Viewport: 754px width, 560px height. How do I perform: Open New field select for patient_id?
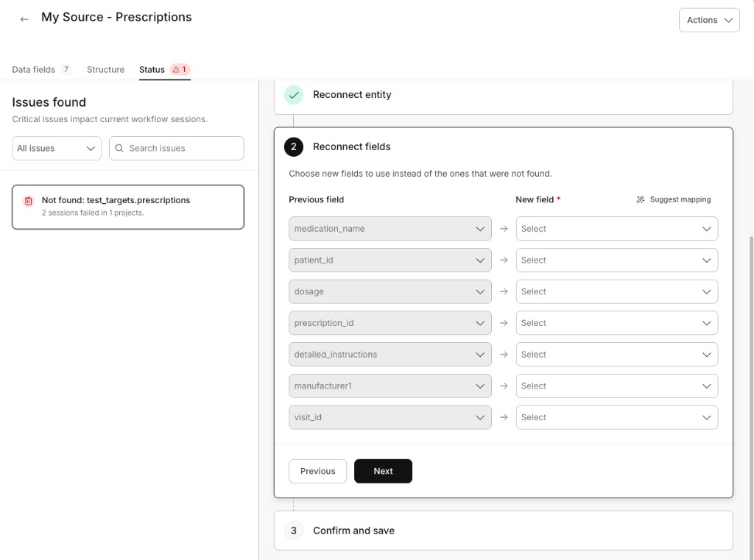(x=616, y=260)
